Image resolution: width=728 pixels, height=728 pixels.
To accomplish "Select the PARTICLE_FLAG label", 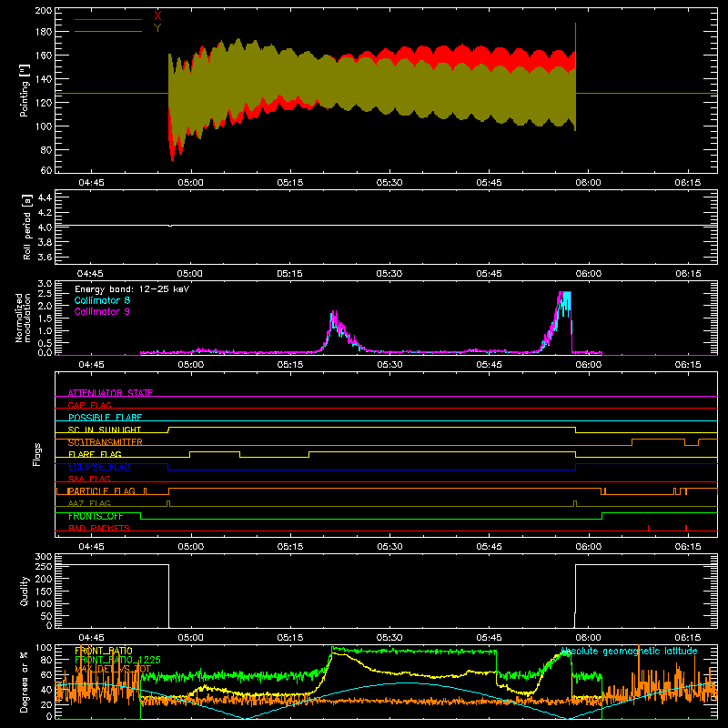I will pos(102,490).
